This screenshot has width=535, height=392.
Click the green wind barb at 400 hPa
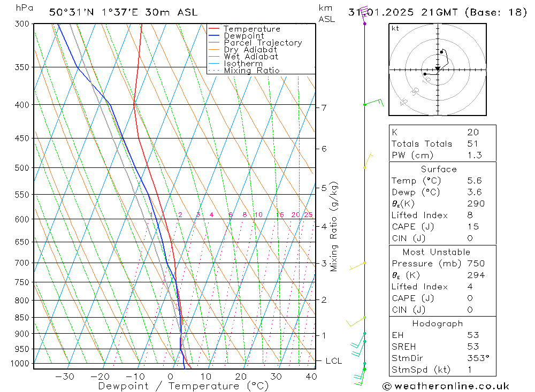click(374, 102)
